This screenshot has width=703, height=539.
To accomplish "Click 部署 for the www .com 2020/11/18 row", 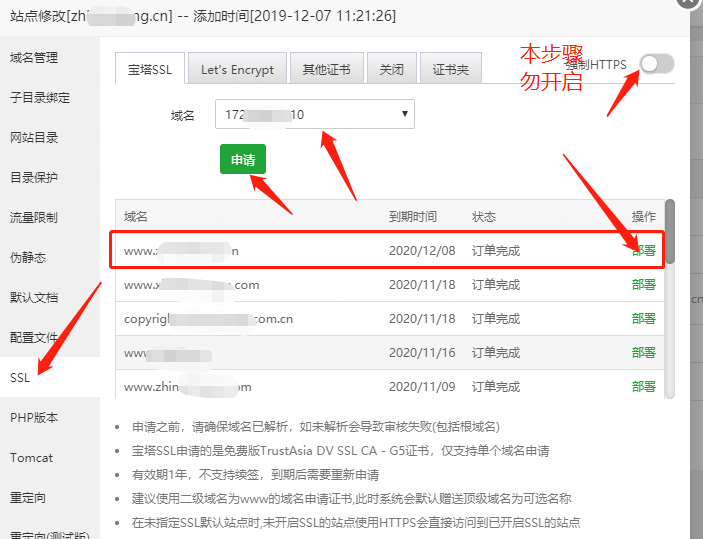I will tap(644, 284).
